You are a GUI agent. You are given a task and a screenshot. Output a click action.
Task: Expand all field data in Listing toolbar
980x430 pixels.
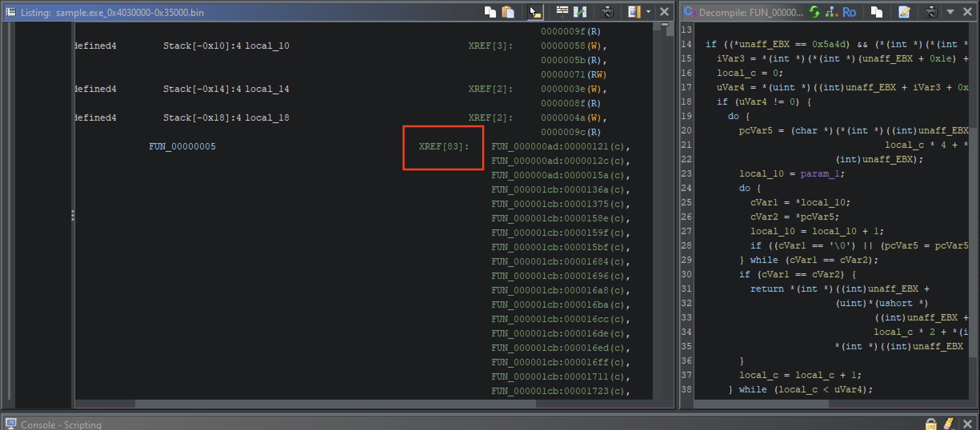(x=562, y=12)
